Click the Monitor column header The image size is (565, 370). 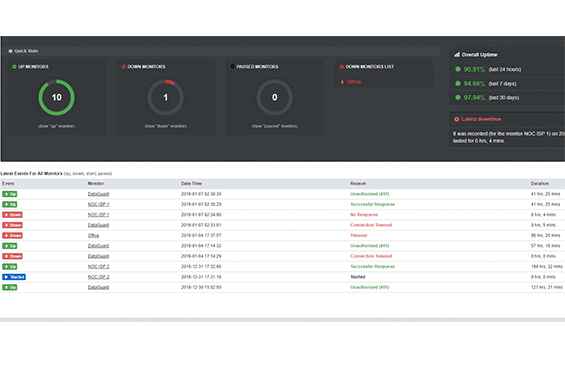(x=95, y=184)
